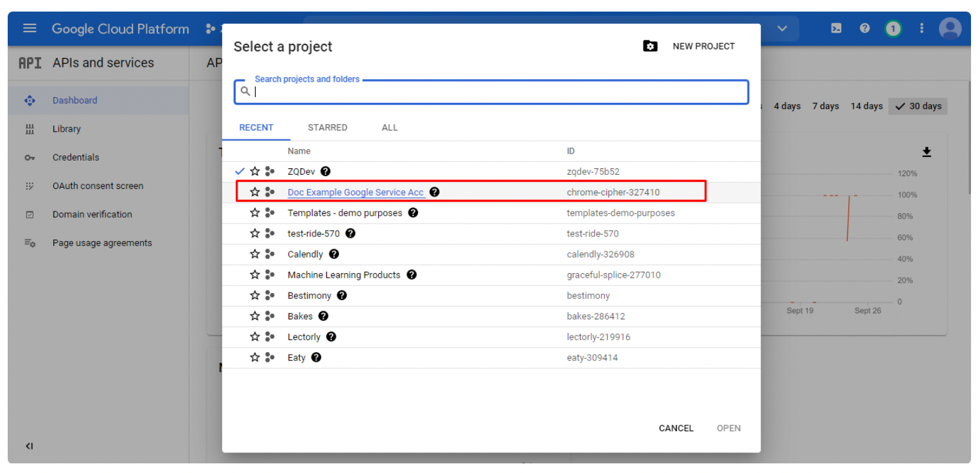This screenshot has width=980, height=473.
Task: Set chart range to 4 days
Action: point(787,106)
